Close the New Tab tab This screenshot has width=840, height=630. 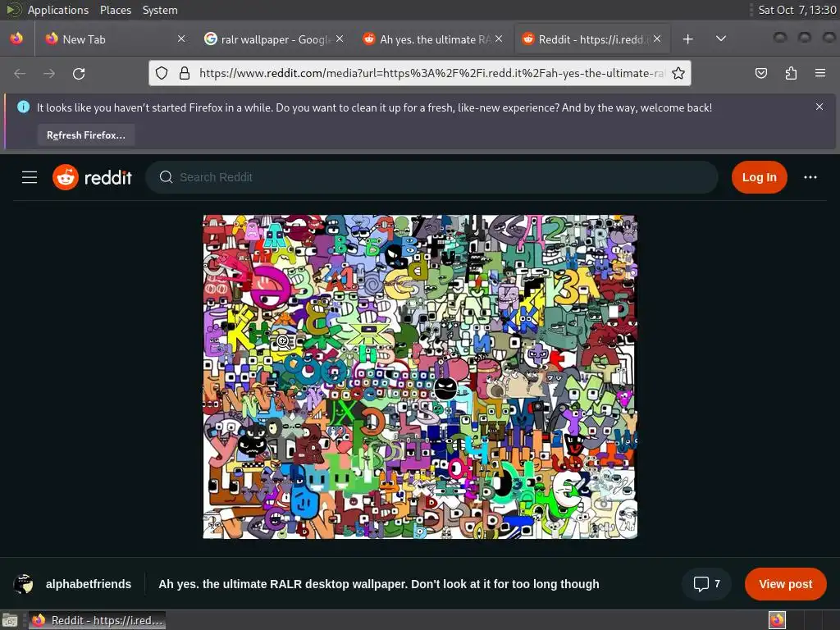pos(181,39)
